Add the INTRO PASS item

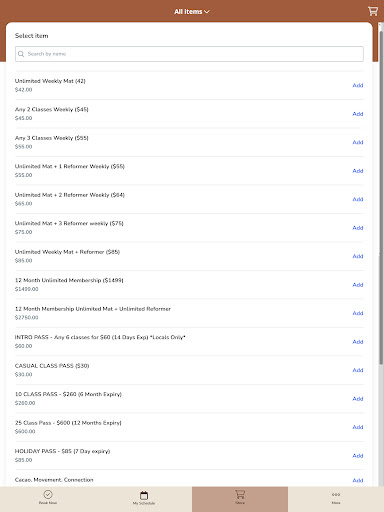coord(358,342)
